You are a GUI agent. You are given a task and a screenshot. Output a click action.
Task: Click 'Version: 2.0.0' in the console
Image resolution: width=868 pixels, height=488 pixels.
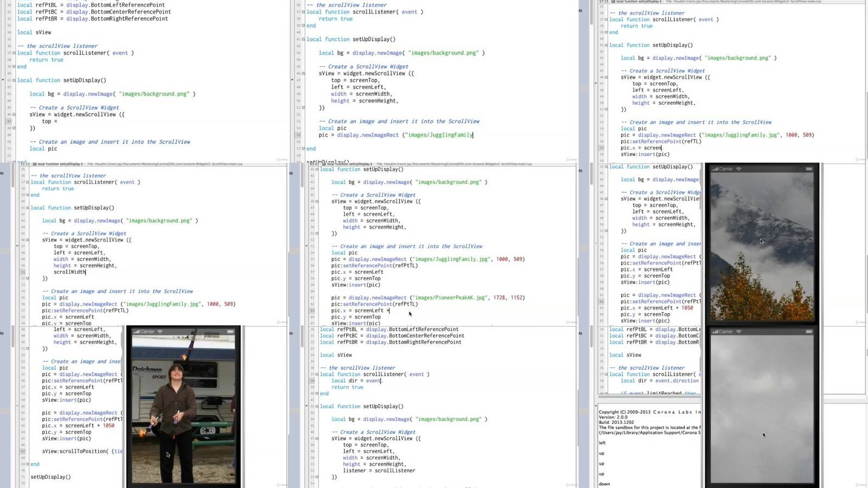[613, 417]
